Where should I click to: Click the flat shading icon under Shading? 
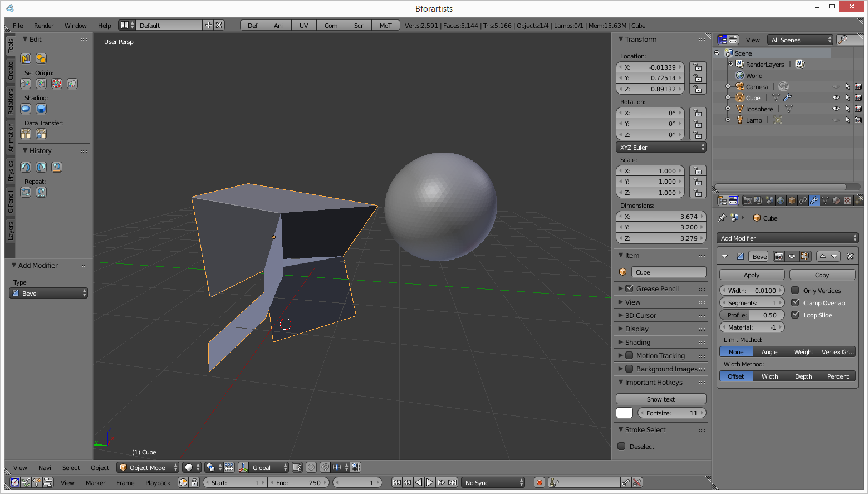[x=41, y=109]
